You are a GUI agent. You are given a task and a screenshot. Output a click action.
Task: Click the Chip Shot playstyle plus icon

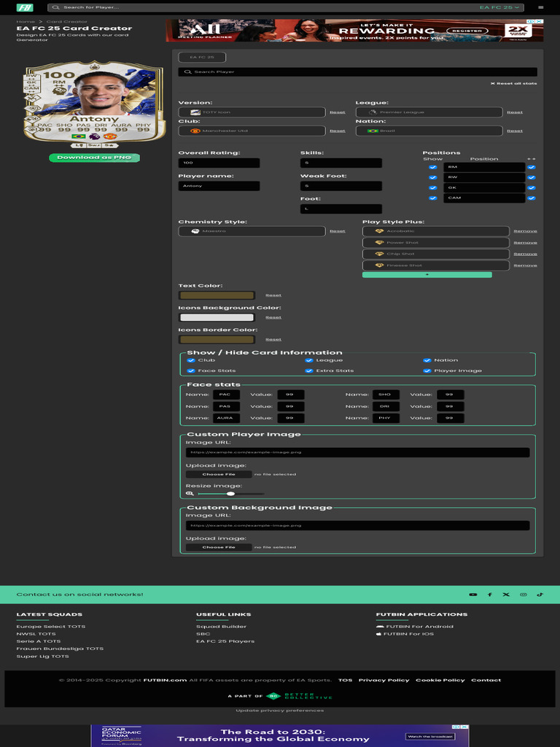[379, 255]
